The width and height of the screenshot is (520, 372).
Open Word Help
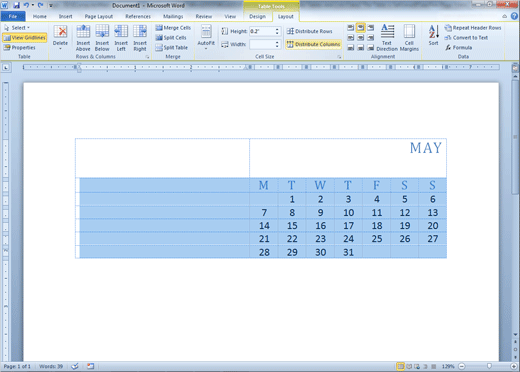click(x=515, y=16)
